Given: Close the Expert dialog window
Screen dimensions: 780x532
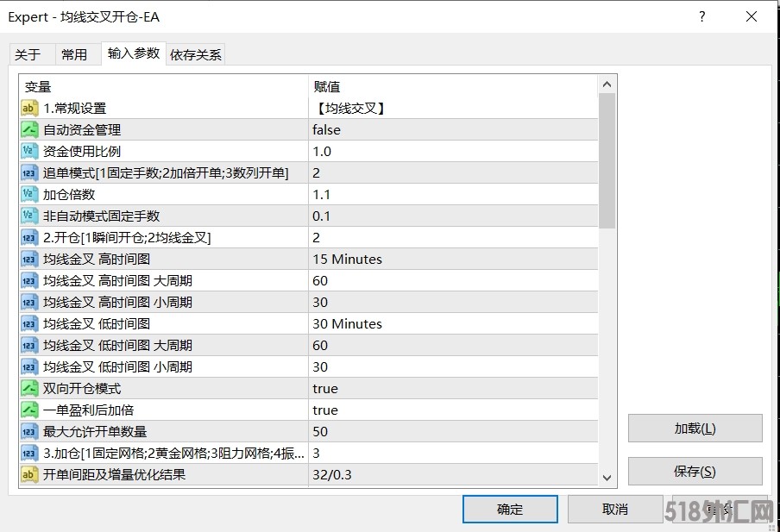Looking at the screenshot, I should coord(752,16).
